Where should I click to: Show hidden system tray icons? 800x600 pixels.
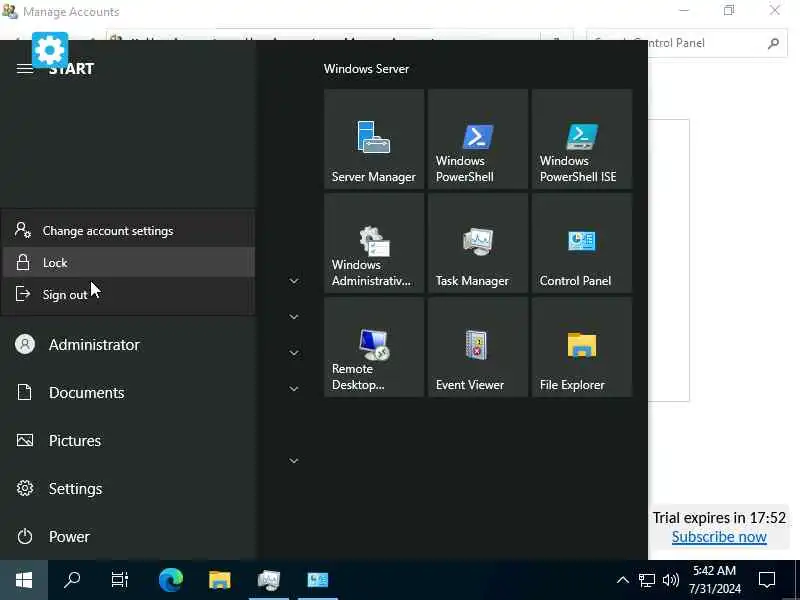click(x=622, y=580)
